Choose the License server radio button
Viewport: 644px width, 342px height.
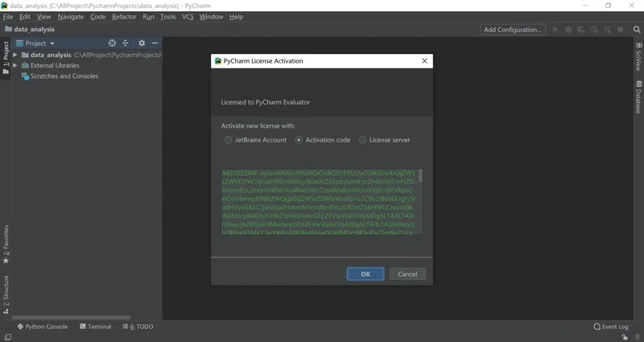(x=363, y=140)
